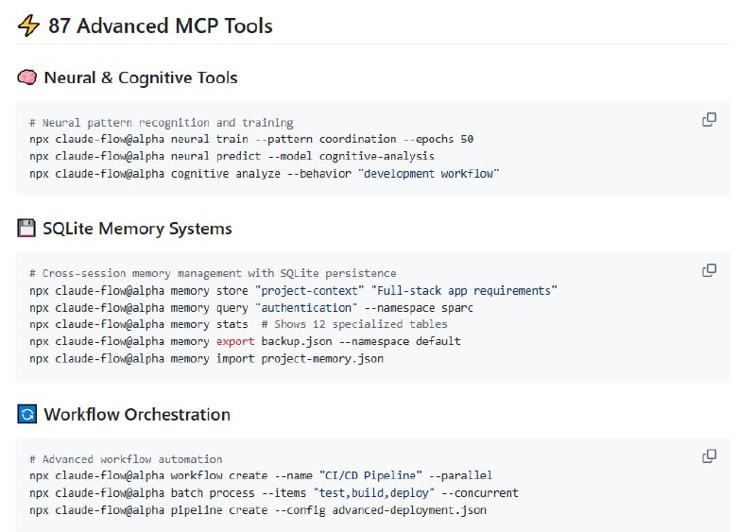This screenshot has height=532, width=756.
Task: Click the floppy disk emoji beside SQLite heading
Action: click(26, 229)
